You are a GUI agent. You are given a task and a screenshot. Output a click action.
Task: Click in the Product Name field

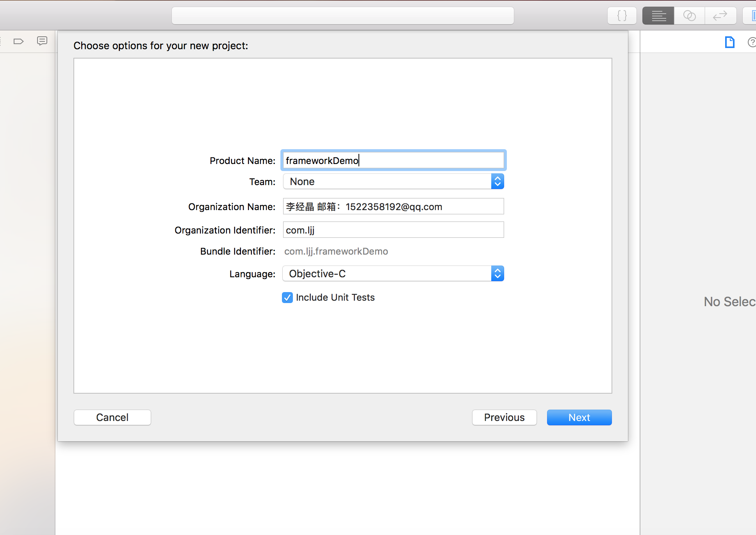click(393, 160)
